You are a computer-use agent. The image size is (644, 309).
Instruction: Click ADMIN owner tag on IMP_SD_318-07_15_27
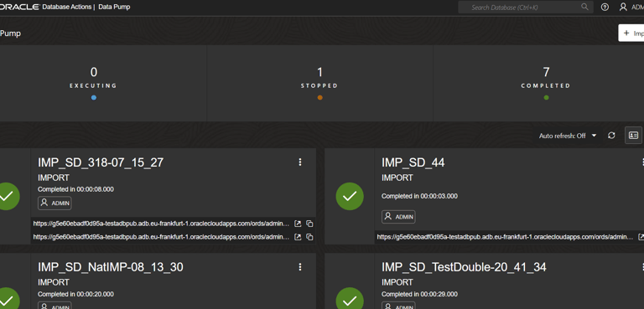pyautogui.click(x=55, y=203)
